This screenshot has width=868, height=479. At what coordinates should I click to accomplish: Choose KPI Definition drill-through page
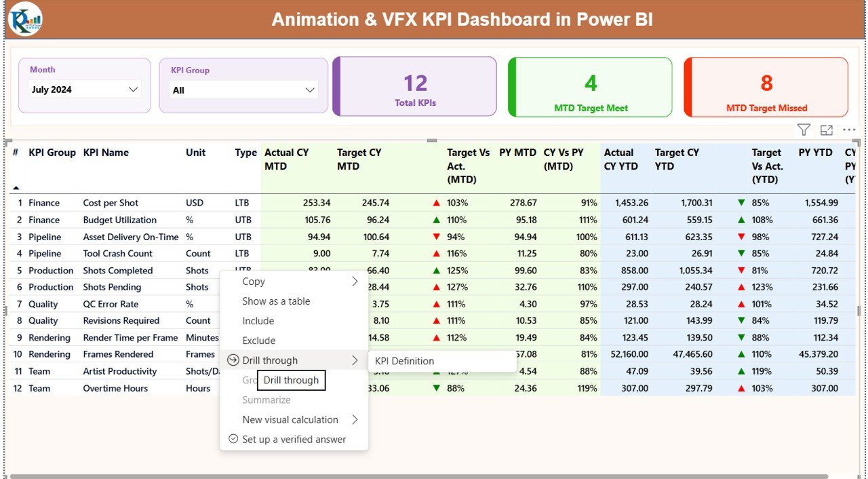404,360
